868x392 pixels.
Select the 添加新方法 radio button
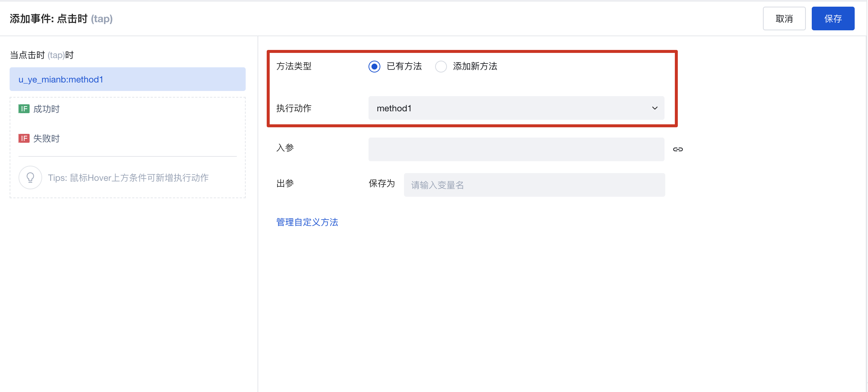pyautogui.click(x=441, y=67)
